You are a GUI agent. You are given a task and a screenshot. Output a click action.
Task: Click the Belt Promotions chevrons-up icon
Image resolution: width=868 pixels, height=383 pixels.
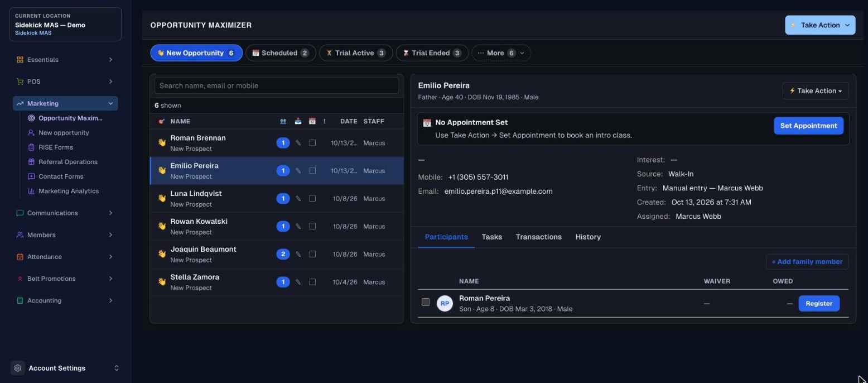click(20, 279)
